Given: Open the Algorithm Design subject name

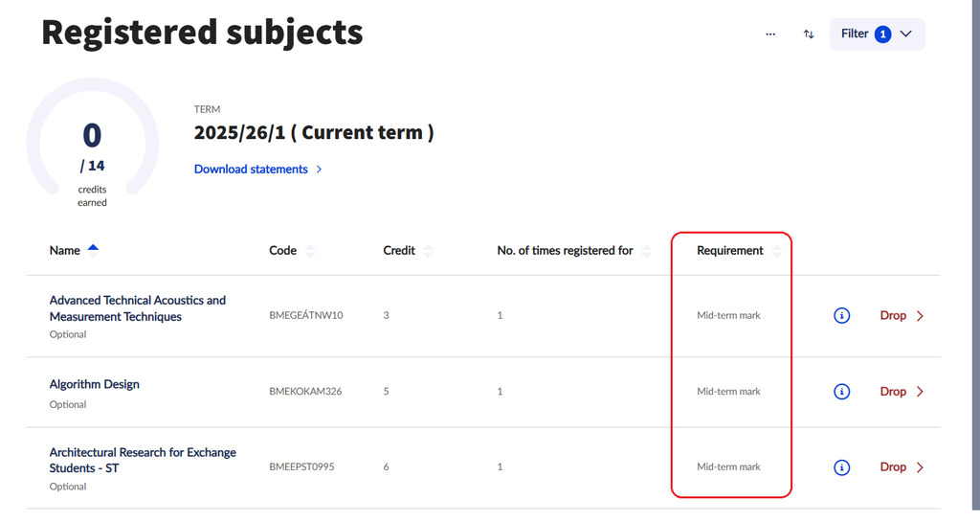Looking at the screenshot, I should coord(95,384).
